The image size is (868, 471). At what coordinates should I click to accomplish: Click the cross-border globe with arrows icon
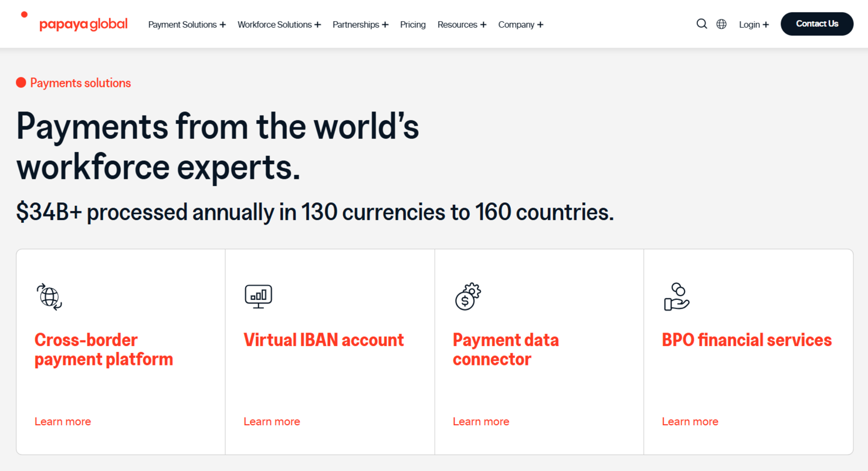coord(49,296)
